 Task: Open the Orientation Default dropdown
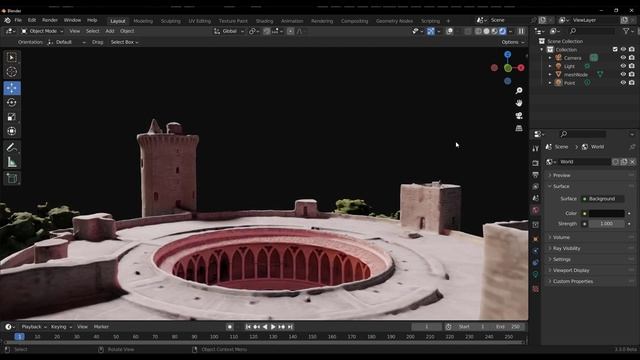point(67,42)
